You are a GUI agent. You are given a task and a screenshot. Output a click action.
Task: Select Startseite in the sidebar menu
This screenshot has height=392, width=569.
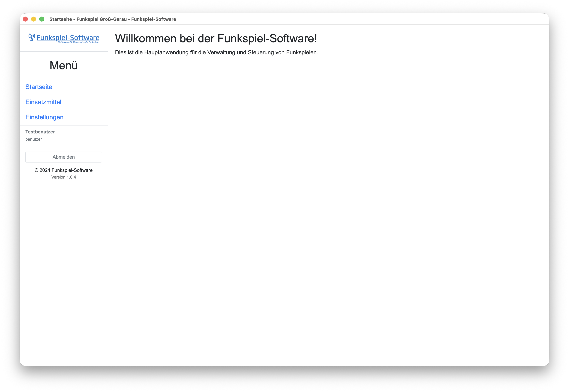click(39, 87)
